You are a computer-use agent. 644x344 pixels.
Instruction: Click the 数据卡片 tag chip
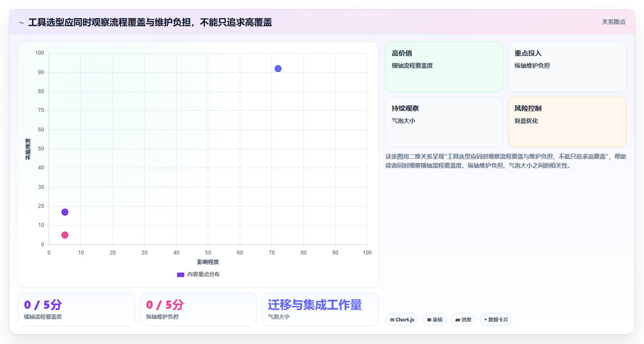[496, 320]
